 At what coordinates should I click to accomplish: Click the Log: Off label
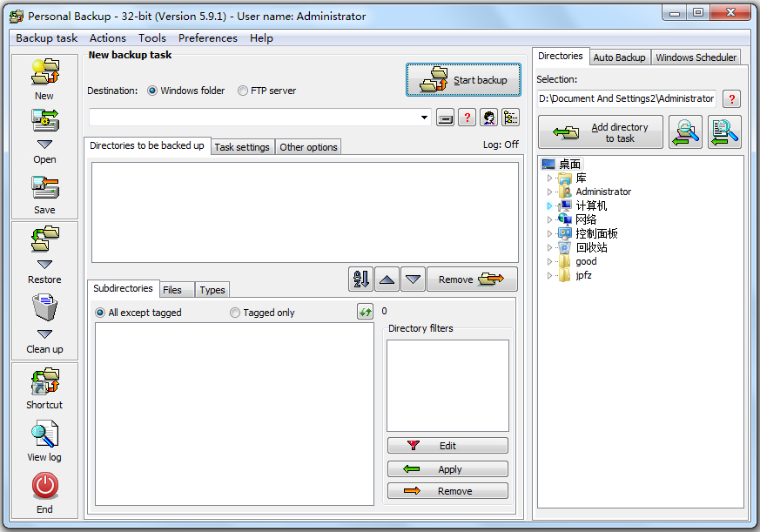click(x=501, y=145)
